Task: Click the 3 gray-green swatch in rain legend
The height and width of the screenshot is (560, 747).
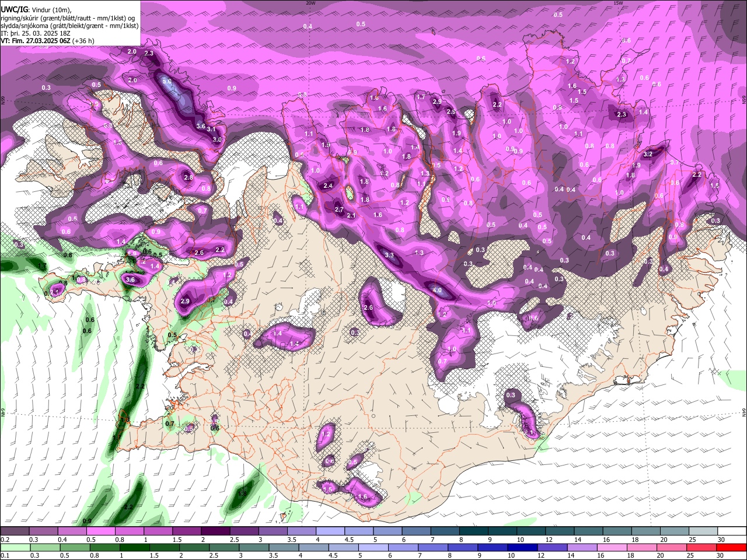Action: (x=254, y=547)
